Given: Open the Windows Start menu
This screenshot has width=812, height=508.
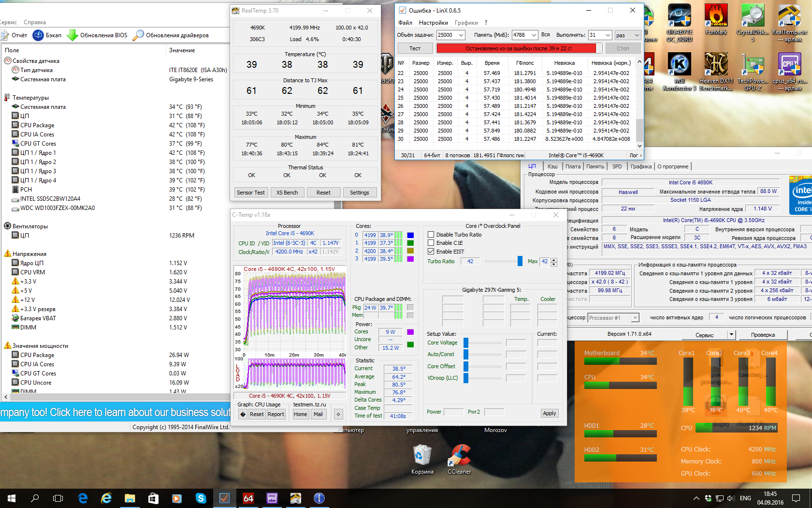Looking at the screenshot, I should (x=12, y=498).
